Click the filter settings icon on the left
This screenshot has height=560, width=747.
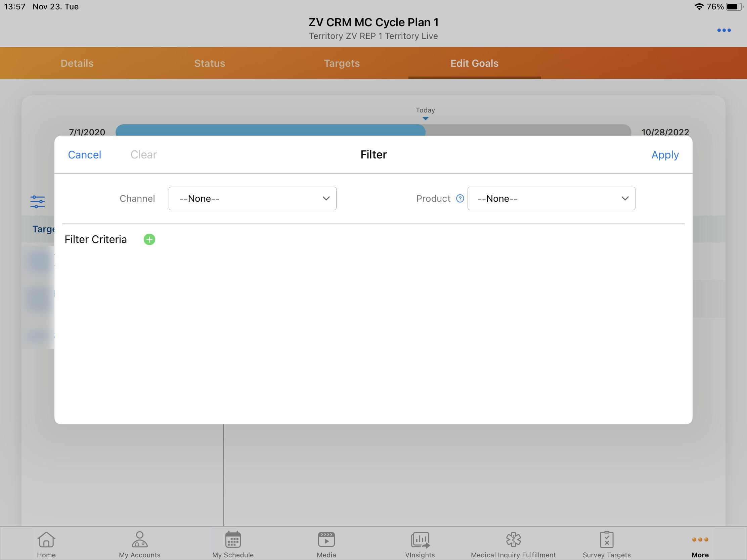[37, 201]
